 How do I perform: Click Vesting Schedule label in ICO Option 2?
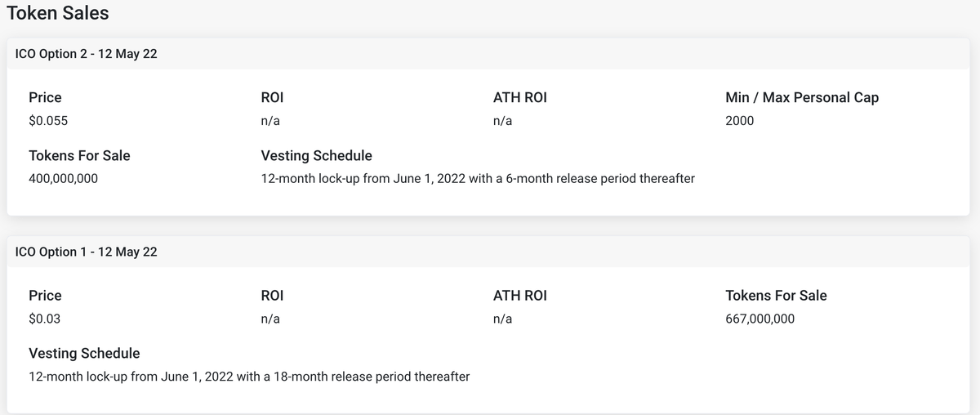(316, 155)
